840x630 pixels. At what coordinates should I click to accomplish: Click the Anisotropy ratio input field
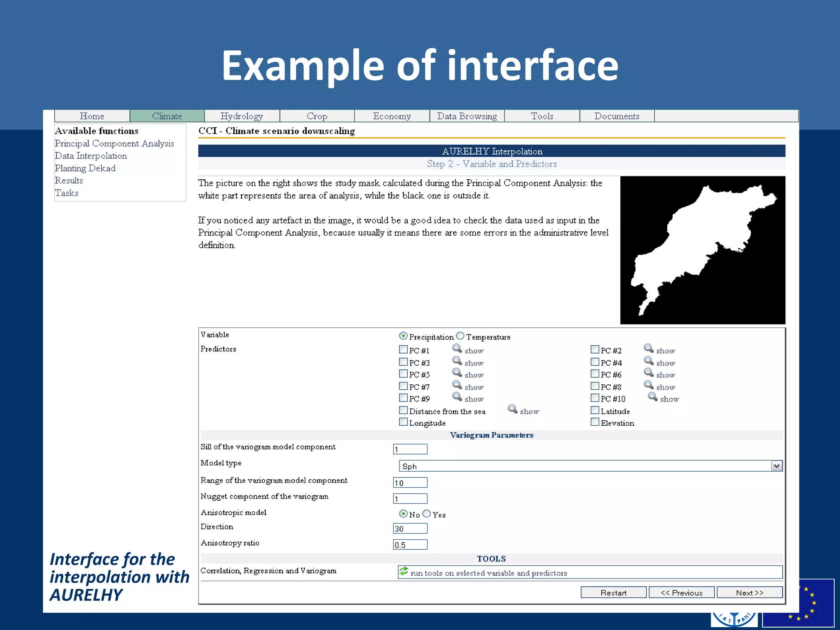click(x=410, y=544)
